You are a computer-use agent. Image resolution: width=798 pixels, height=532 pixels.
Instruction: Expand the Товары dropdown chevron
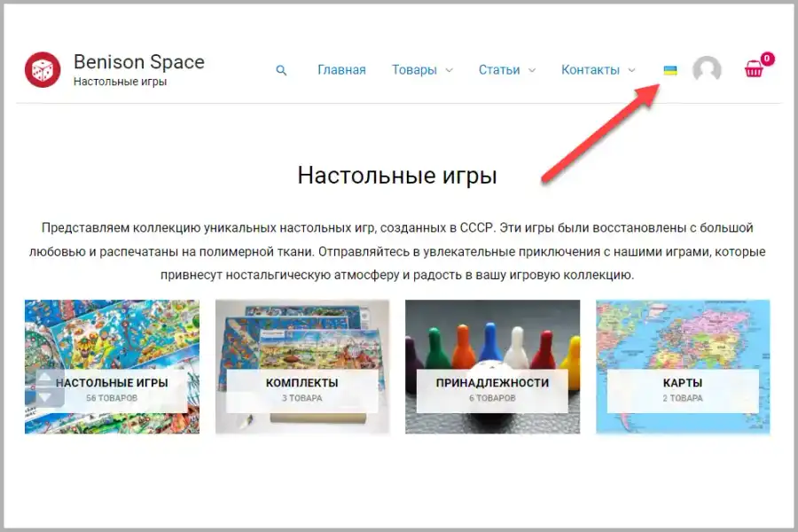click(x=449, y=70)
